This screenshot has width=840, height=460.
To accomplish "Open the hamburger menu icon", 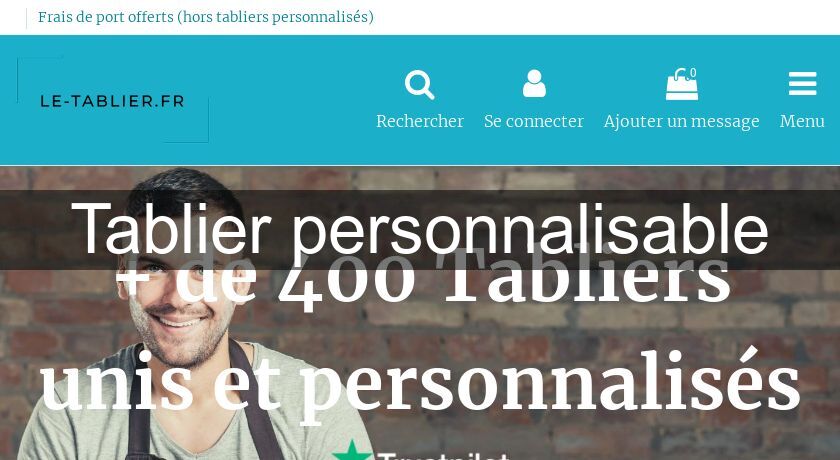I will point(802,84).
